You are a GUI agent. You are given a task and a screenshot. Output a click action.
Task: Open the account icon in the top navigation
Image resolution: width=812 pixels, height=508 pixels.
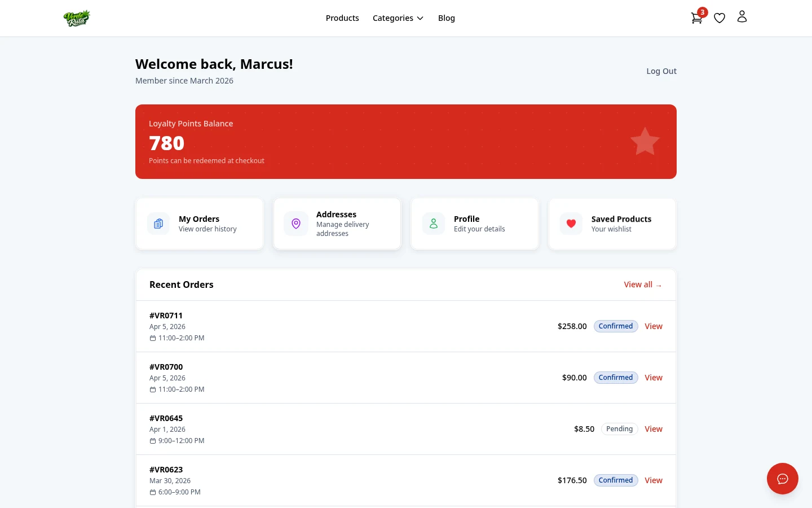(742, 16)
